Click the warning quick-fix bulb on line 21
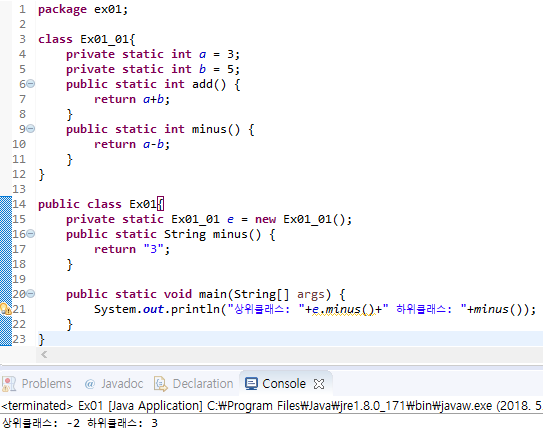The width and height of the screenshot is (543, 435). click(5, 309)
